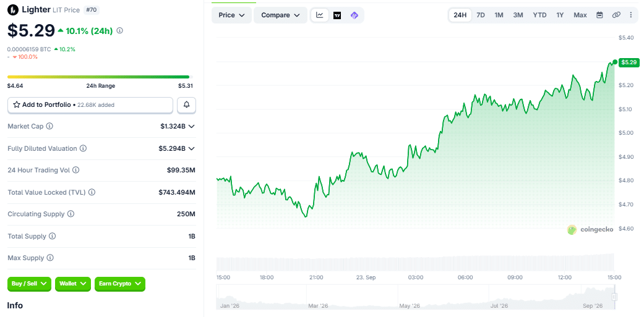644x317 pixels.
Task: Switch to line chart view icon
Action: [x=320, y=15]
